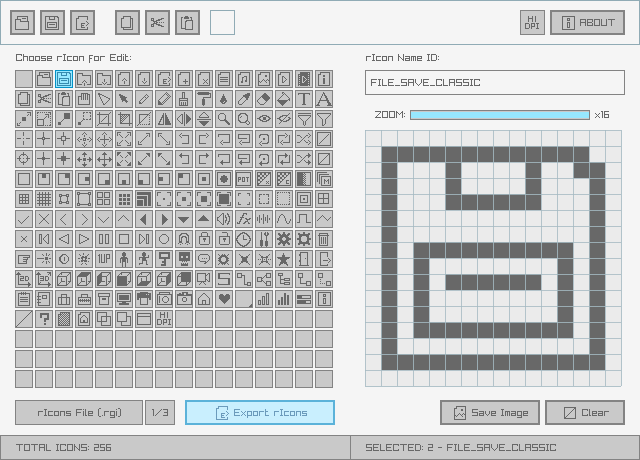Click the Save Image button
This screenshot has height=460, width=640.
click(490, 412)
